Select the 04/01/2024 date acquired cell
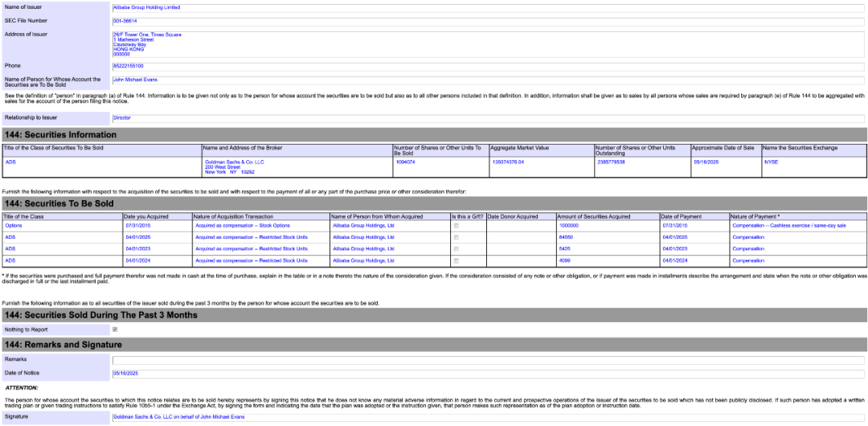 coord(158,260)
